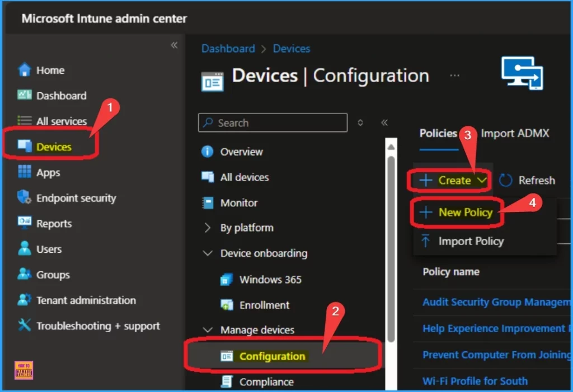Image resolution: width=573 pixels, height=392 pixels.
Task: Sort by the Policy name column header
Action: (451, 272)
